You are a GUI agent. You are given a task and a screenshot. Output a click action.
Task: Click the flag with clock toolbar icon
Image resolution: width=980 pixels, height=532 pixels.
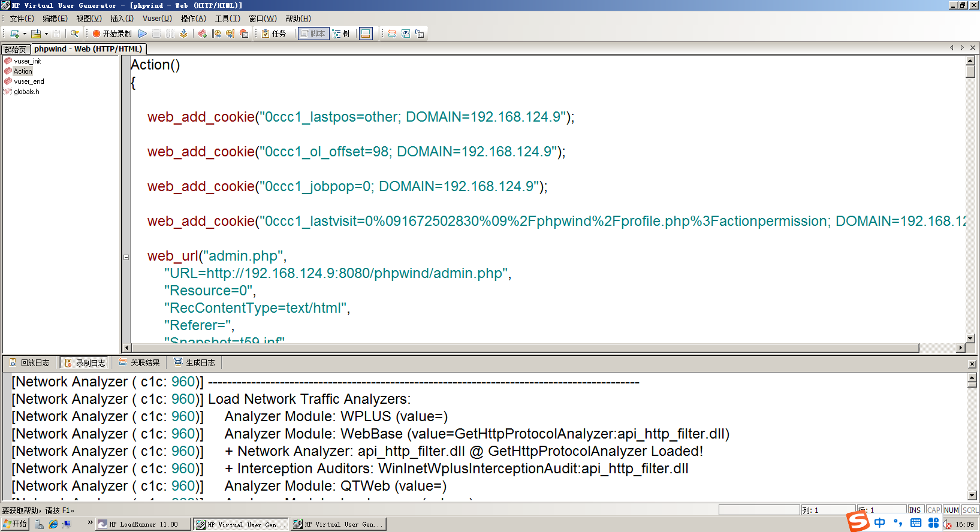(216, 34)
